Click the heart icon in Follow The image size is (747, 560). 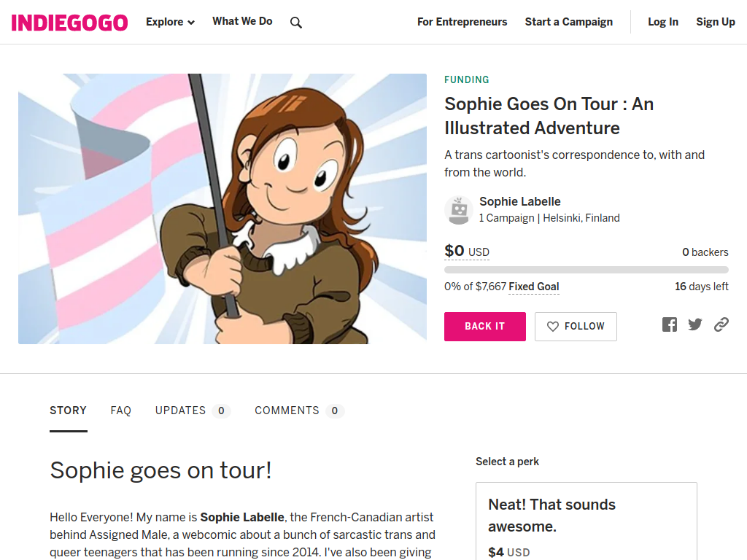pos(553,326)
